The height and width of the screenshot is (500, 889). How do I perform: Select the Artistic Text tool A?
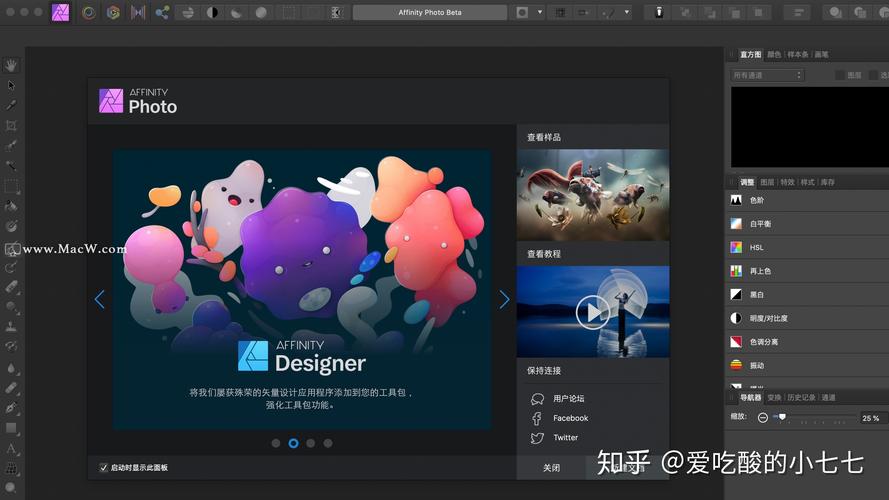[11, 448]
